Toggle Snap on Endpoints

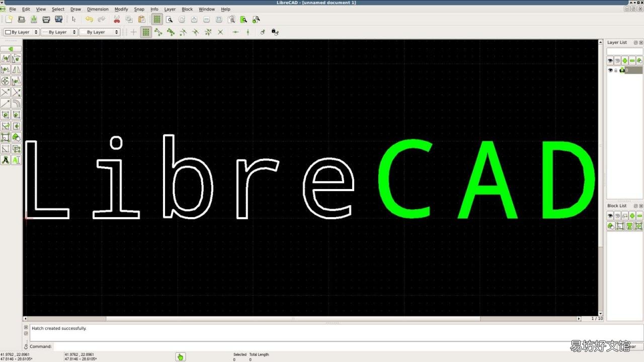click(158, 32)
